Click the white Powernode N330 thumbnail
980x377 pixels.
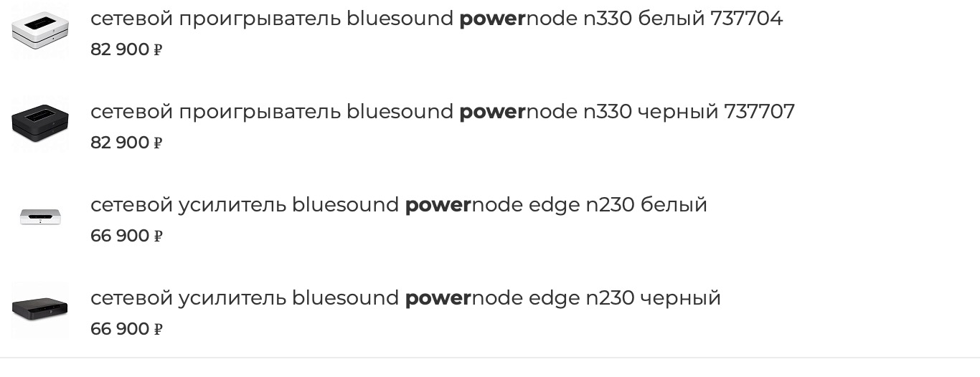click(x=40, y=31)
